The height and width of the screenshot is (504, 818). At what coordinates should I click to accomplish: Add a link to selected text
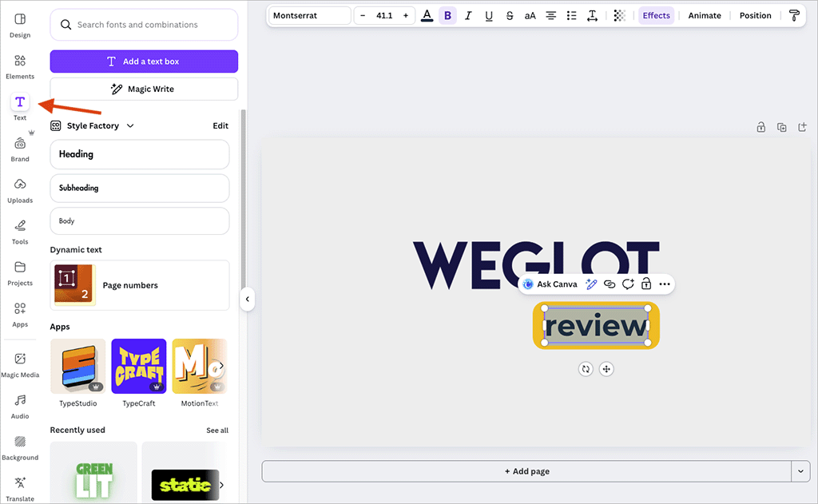[610, 284]
